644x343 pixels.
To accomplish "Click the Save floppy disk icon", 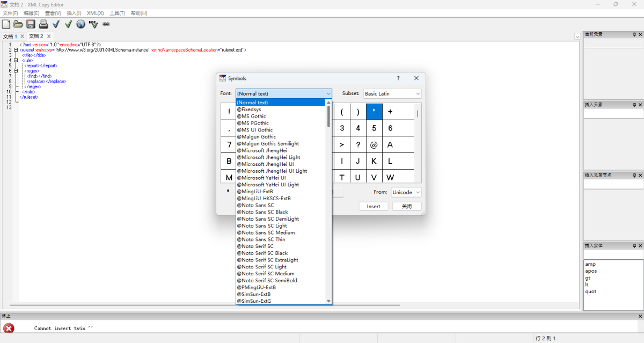I will point(31,24).
